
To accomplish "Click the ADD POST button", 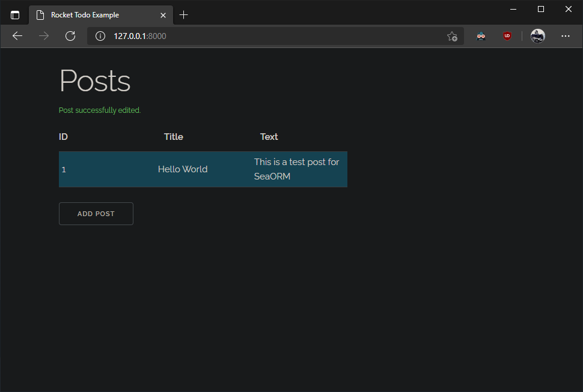I will [96, 214].
